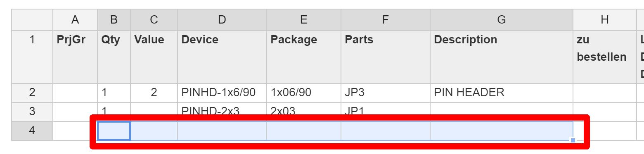Select column A header

coord(75,20)
